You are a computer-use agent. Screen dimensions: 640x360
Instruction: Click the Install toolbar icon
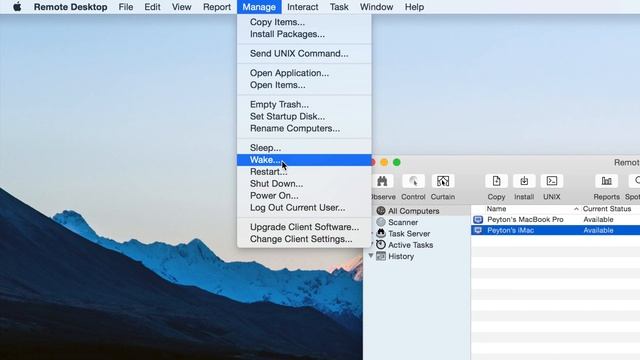[524, 181]
